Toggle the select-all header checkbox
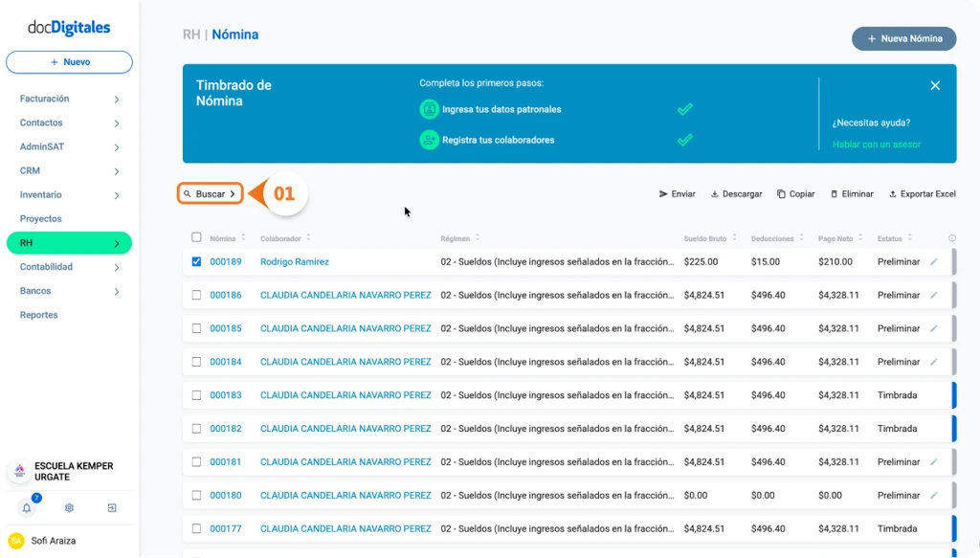The image size is (980, 558). tap(196, 237)
